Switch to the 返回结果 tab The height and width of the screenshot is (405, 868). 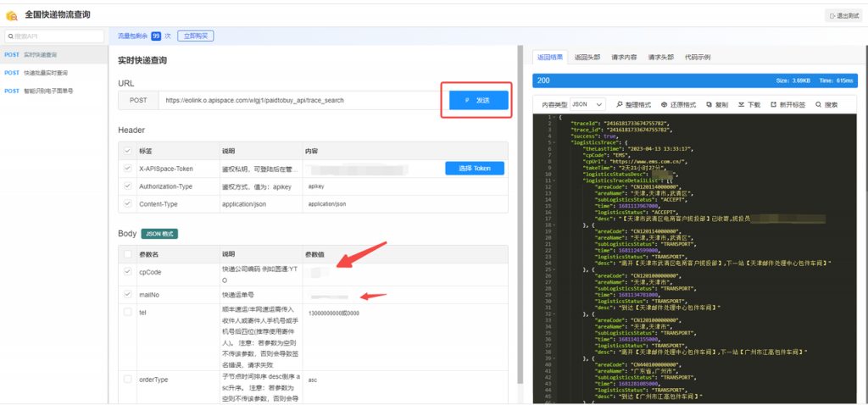click(550, 57)
